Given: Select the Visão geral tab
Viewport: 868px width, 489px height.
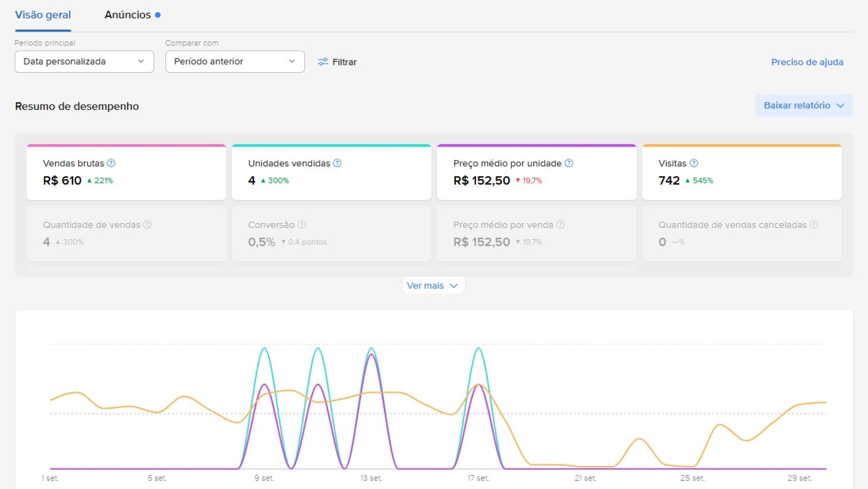Looking at the screenshot, I should point(43,15).
